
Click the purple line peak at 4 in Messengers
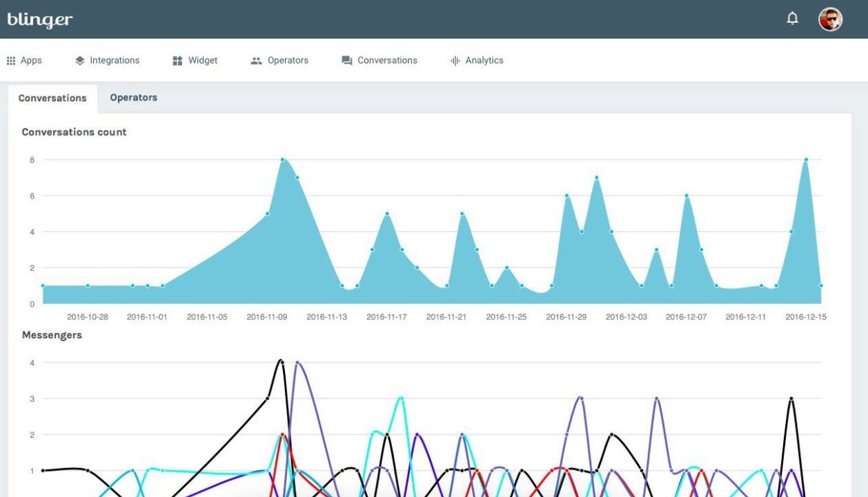point(297,363)
